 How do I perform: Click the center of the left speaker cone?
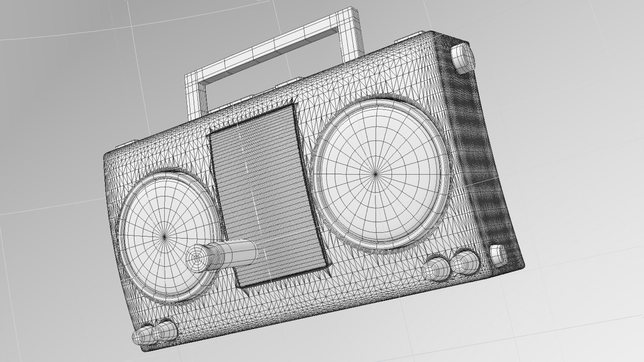coord(164,237)
